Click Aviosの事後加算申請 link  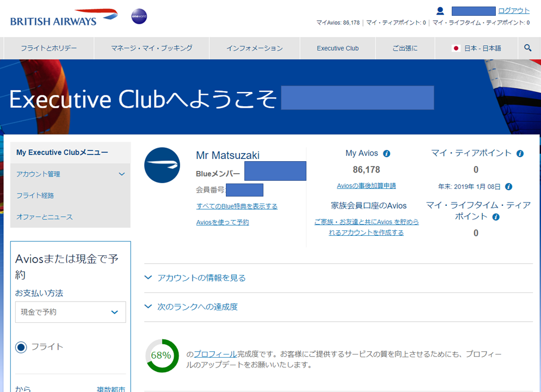click(366, 186)
